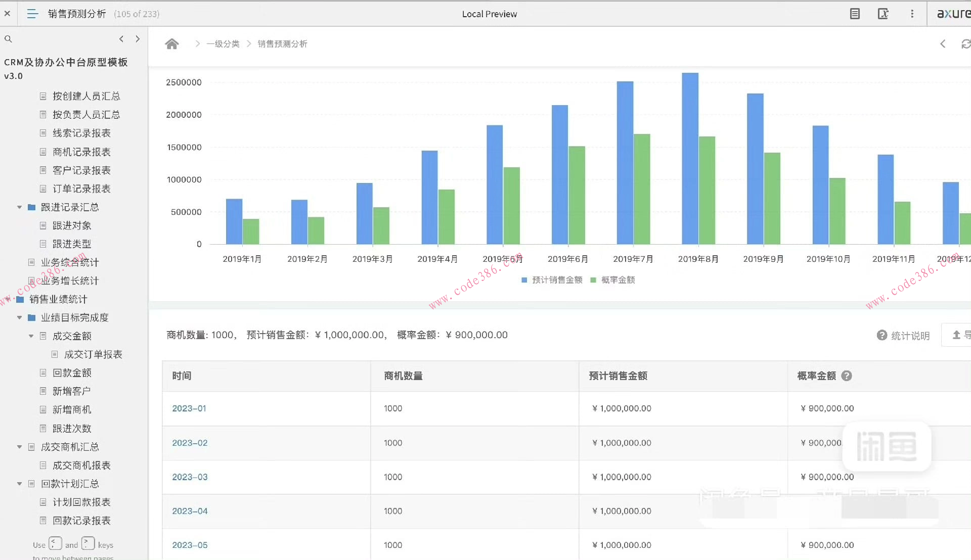
Task: Open the page notes document icon
Action: click(855, 14)
